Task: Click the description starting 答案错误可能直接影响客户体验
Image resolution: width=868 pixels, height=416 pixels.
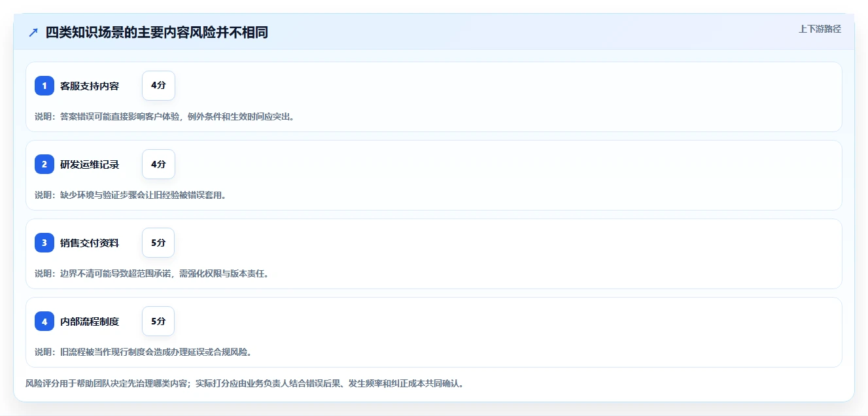Action: [164, 116]
